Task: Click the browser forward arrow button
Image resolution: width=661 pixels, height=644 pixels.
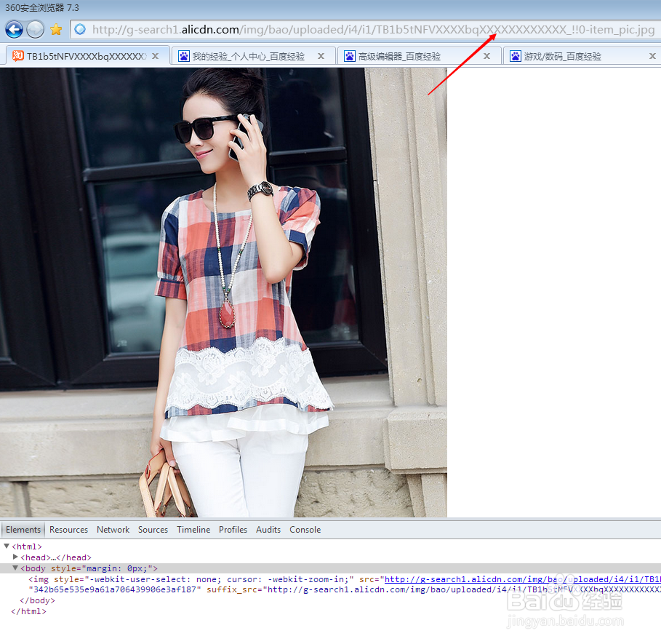Action: point(35,30)
